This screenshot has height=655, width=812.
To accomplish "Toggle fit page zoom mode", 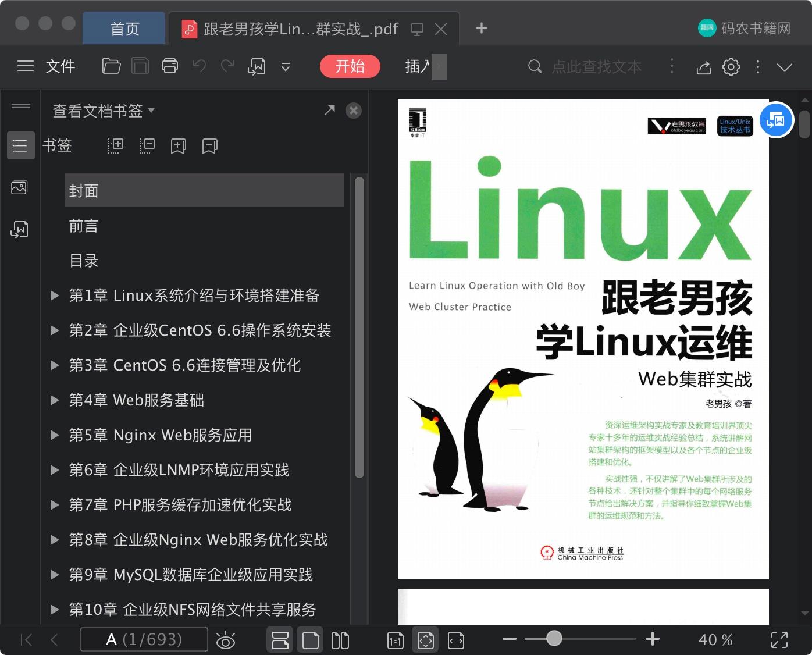I will click(x=426, y=640).
